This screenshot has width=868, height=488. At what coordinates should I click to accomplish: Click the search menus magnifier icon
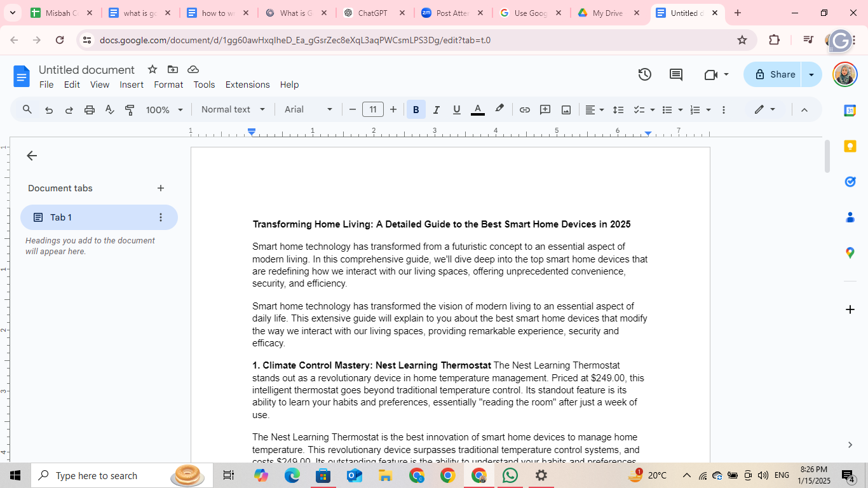(27, 110)
